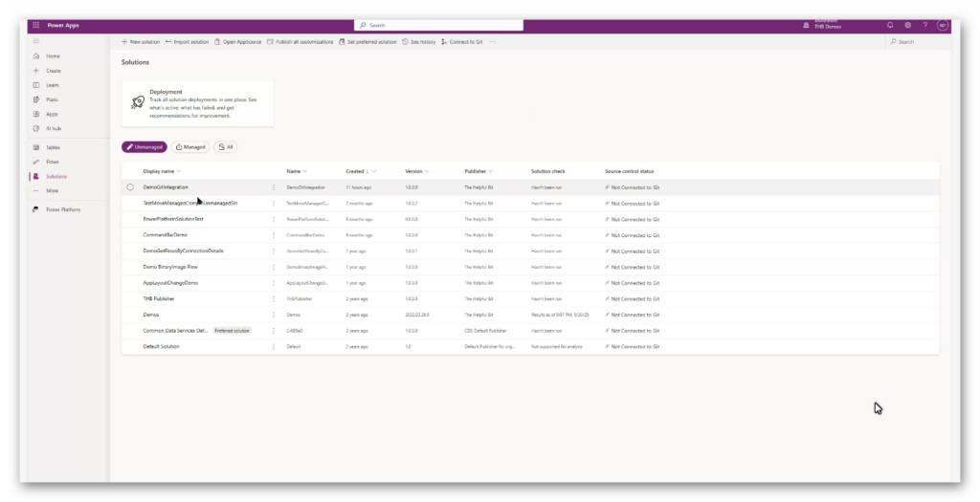Viewport: 980px width, 502px height.
Task: Open the settings gear icon
Action: tap(907, 26)
